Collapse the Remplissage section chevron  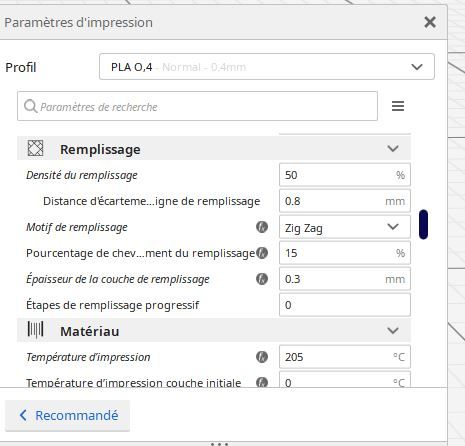pyautogui.click(x=393, y=149)
